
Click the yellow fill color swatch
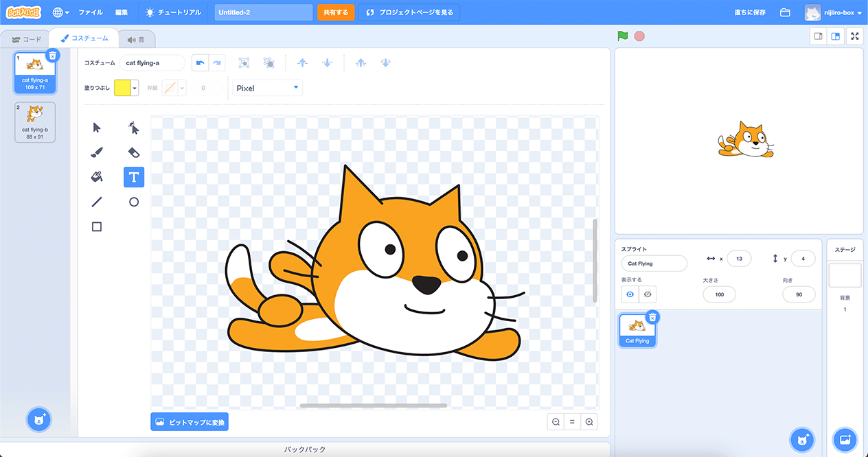coord(122,88)
